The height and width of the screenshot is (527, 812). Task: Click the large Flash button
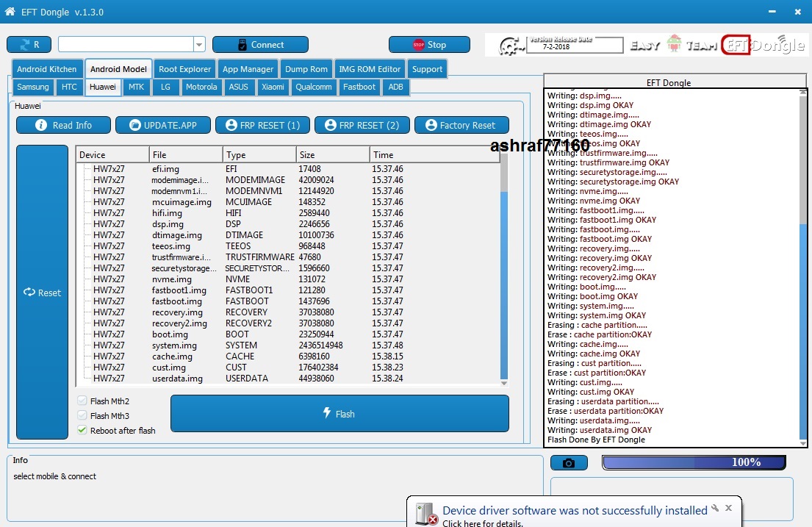339,414
